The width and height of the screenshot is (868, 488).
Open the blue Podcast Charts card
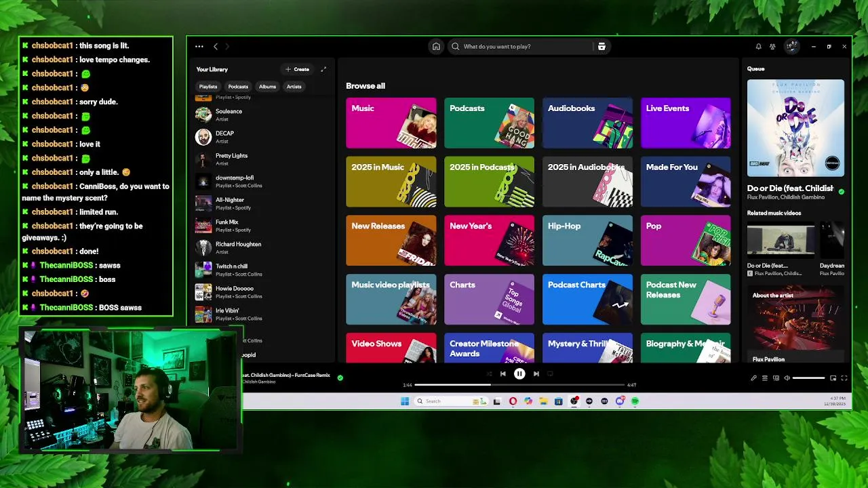tap(587, 300)
